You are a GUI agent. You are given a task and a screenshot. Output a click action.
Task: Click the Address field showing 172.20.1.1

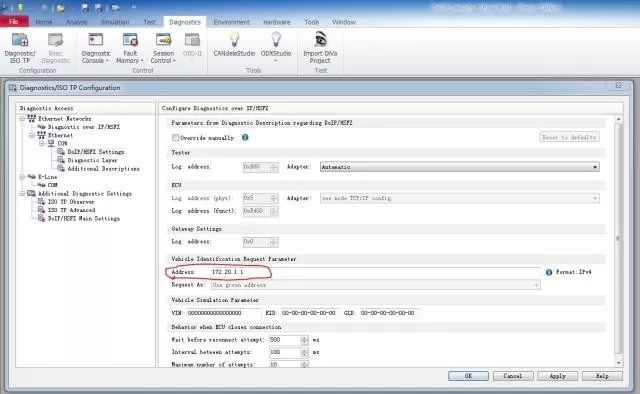[375, 272]
